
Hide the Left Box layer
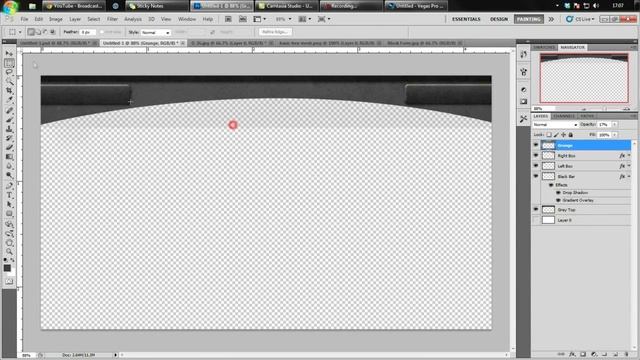536,166
